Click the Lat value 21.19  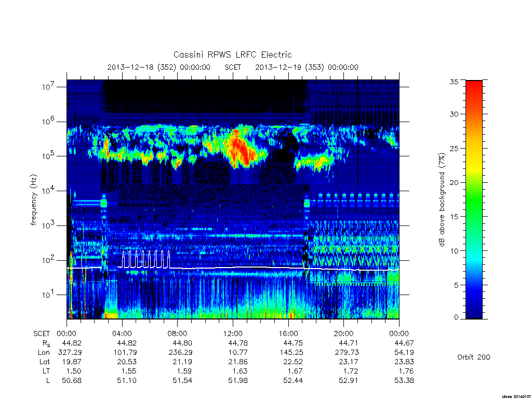pyautogui.click(x=182, y=362)
